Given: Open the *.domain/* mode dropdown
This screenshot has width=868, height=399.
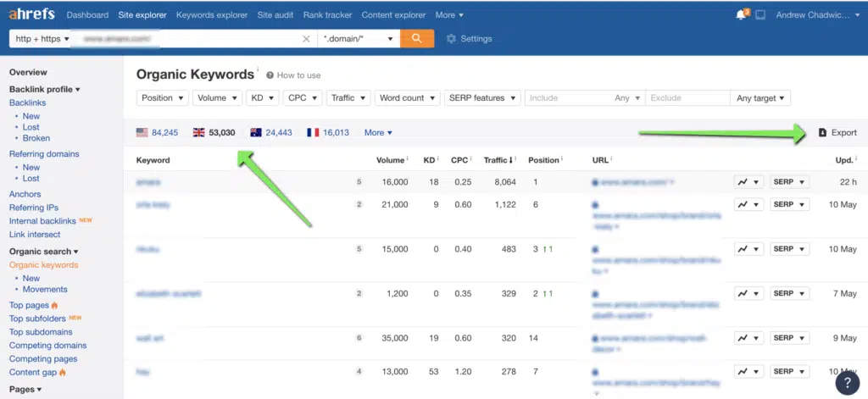Looking at the screenshot, I should [359, 39].
